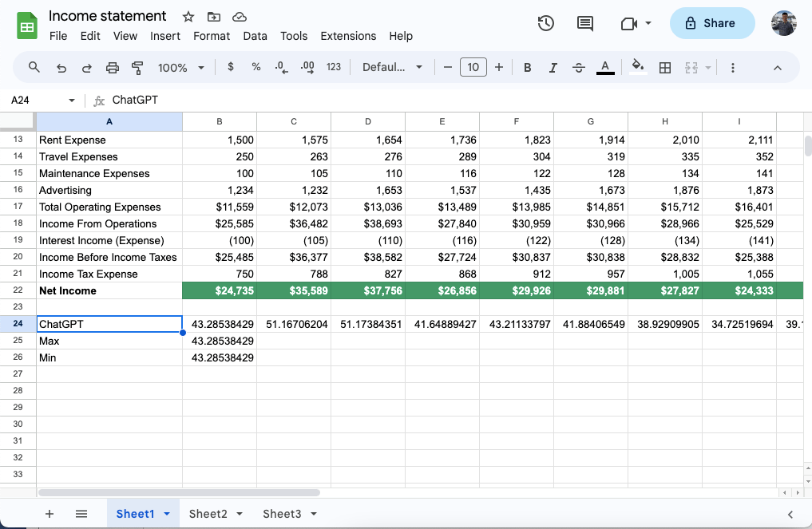Open the fill color picker

[x=637, y=67]
